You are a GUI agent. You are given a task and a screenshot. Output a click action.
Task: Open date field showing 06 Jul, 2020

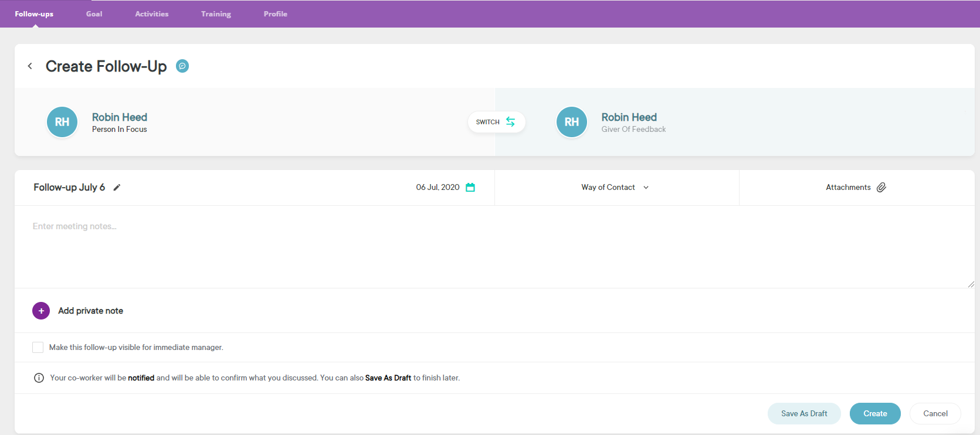pyautogui.click(x=438, y=188)
